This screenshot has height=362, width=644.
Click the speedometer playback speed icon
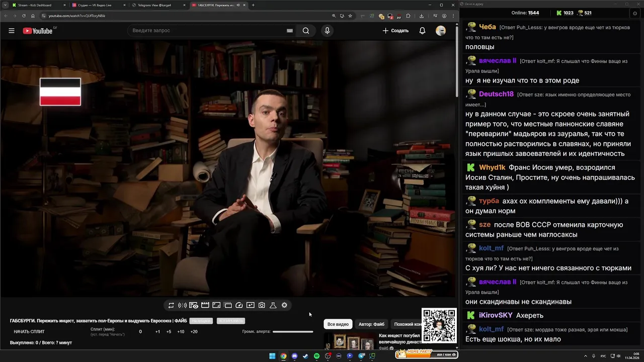coord(239,305)
